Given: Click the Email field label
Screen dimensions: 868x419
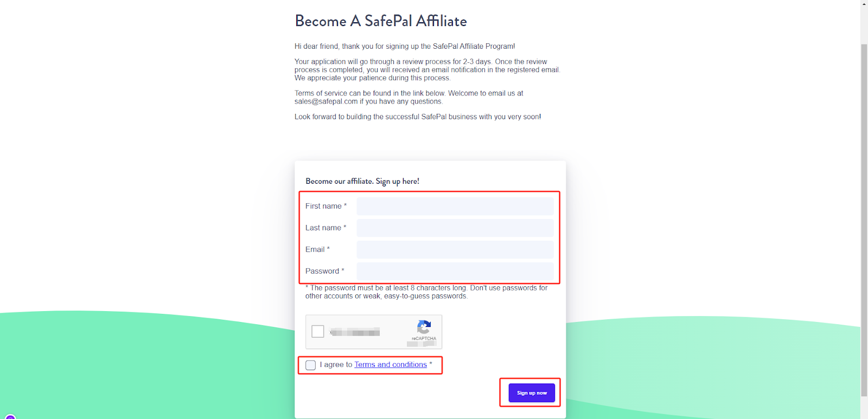Looking at the screenshot, I should click(315, 249).
